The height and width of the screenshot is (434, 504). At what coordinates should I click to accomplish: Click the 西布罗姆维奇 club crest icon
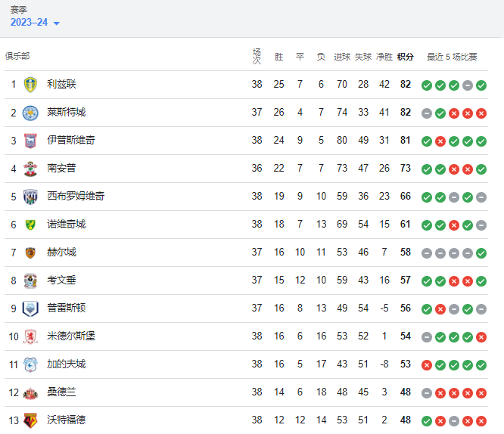pyautogui.click(x=30, y=197)
